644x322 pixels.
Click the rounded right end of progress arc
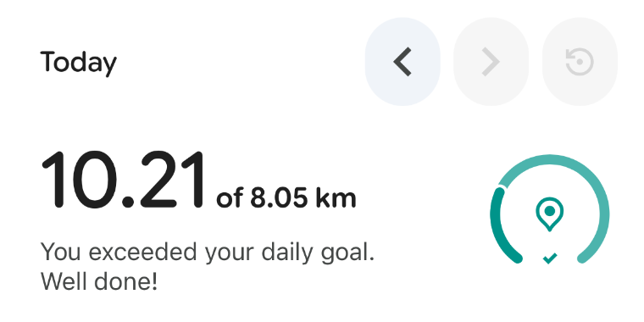pyautogui.click(x=583, y=258)
